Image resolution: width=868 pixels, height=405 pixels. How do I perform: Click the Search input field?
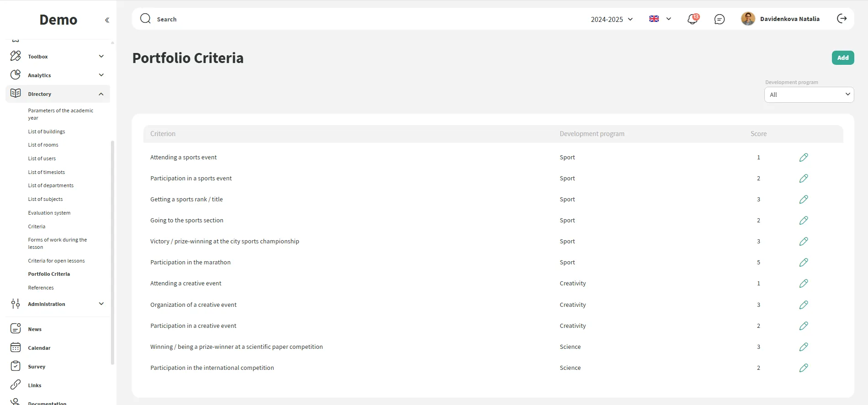[320, 19]
